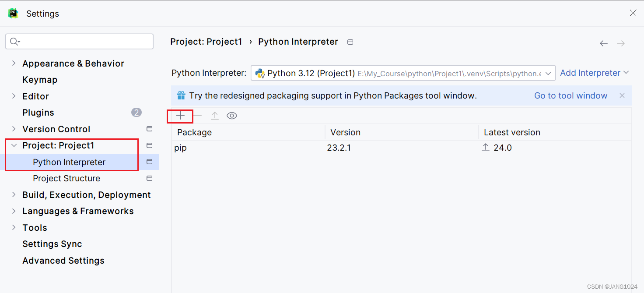
Task: Expand the Appearance & Behavior section
Action: coord(14,64)
